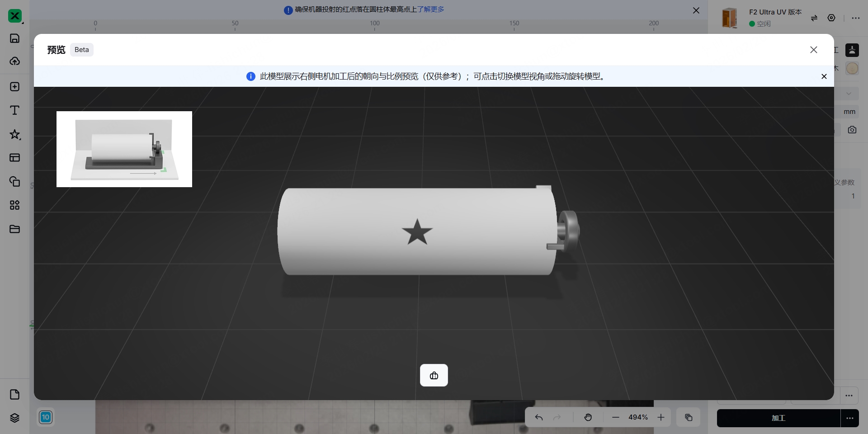Open the 了解更多 link in top notice
Screen dimensions: 868x434
click(x=430, y=9)
